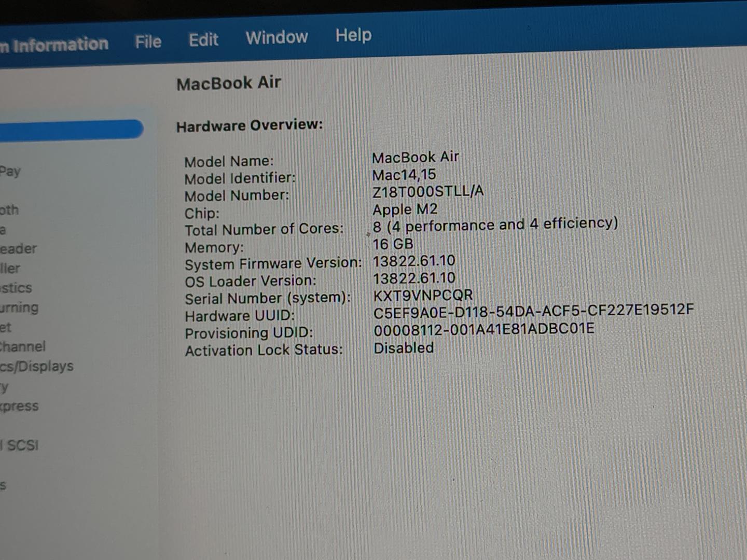Screen dimensions: 747x560
Task: Select Graphics/Displays in the sidebar
Action: pos(37,366)
